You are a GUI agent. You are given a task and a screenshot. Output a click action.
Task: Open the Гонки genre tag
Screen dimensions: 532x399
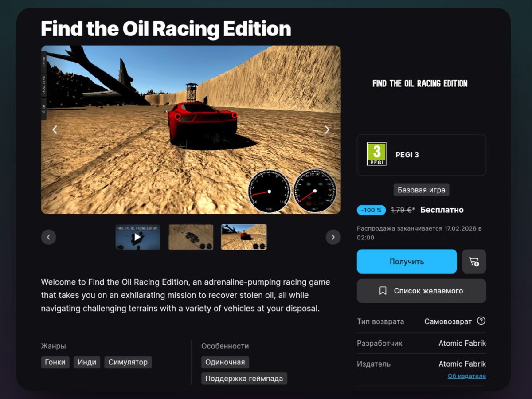55,362
